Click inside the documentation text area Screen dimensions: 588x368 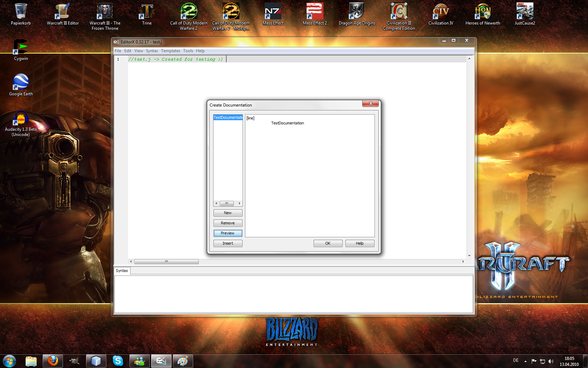pos(310,176)
